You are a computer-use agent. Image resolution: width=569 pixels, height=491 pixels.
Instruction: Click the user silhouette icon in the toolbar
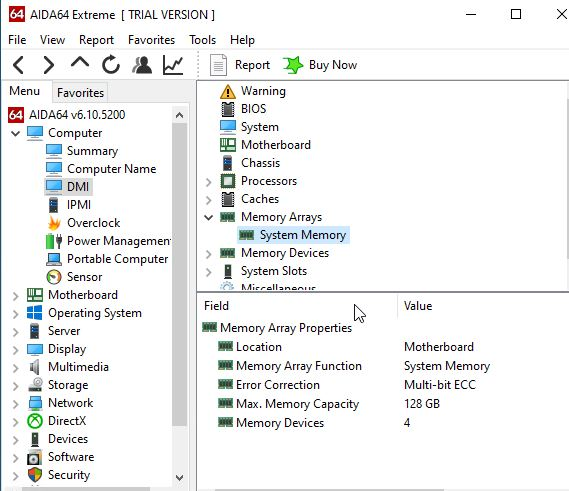tap(142, 65)
